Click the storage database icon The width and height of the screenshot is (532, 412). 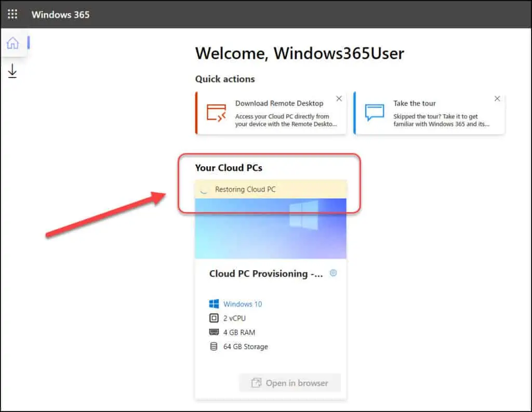[214, 347]
